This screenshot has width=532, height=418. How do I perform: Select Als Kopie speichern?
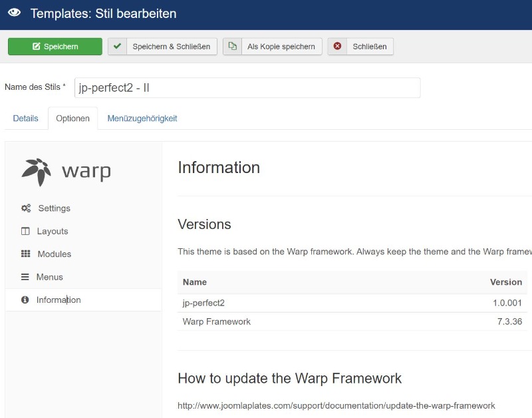(273, 47)
